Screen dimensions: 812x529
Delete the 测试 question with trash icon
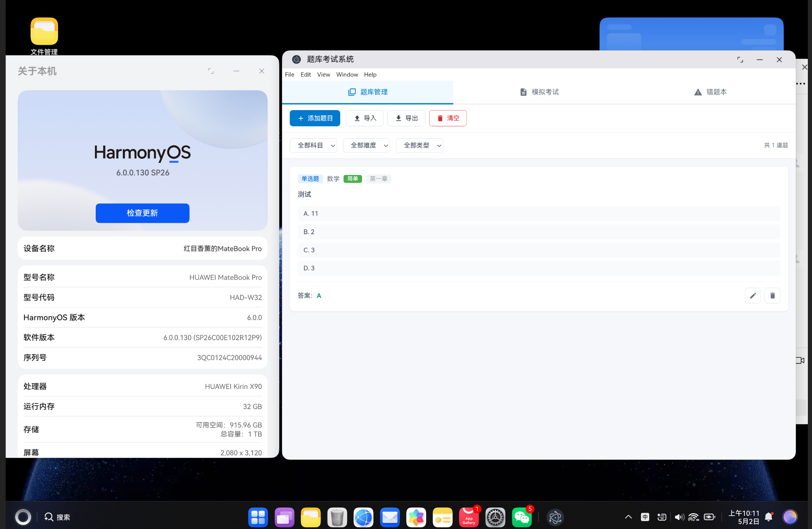pyautogui.click(x=772, y=296)
